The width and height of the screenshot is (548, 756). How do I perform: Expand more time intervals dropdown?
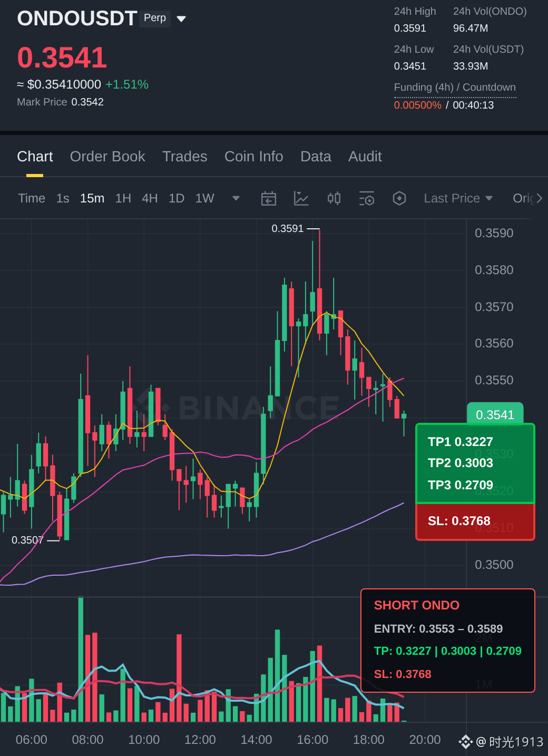pos(236,198)
